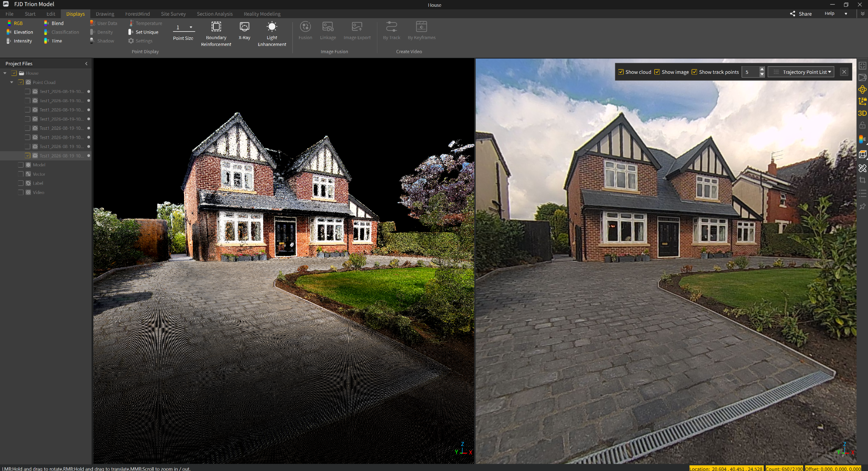This screenshot has width=868, height=471.
Task: Close the image view options bar
Action: click(844, 72)
